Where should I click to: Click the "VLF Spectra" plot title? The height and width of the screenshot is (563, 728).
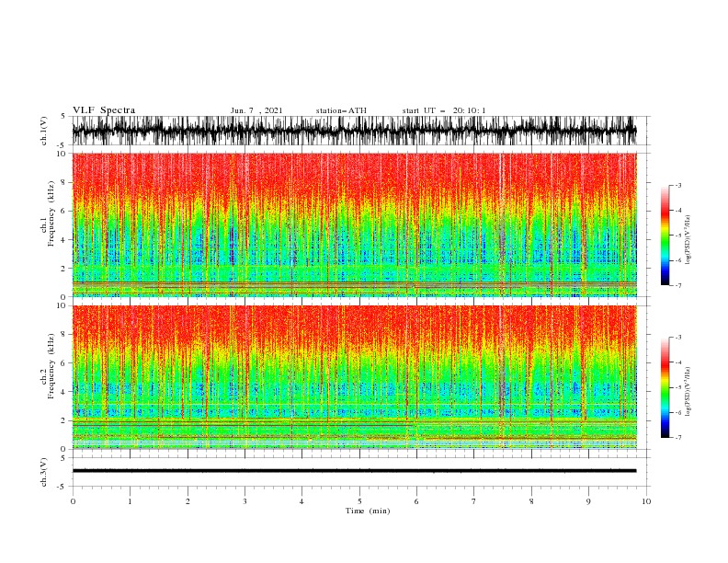point(104,110)
